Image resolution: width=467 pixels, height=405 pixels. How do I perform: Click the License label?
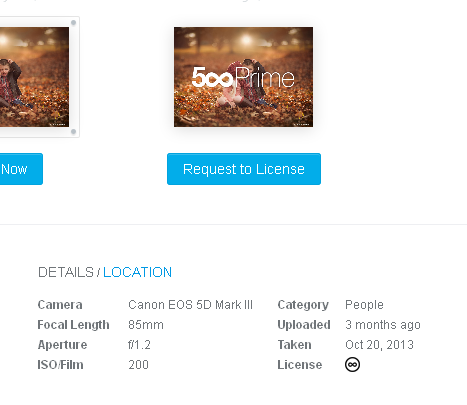pos(300,365)
